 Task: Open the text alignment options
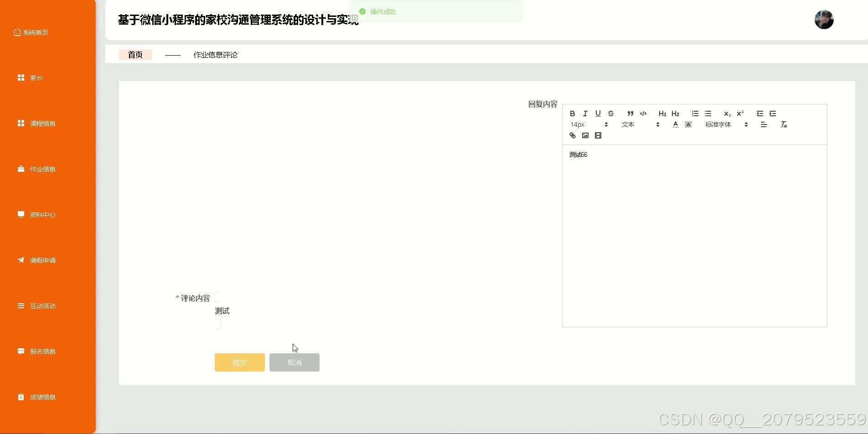(x=764, y=124)
